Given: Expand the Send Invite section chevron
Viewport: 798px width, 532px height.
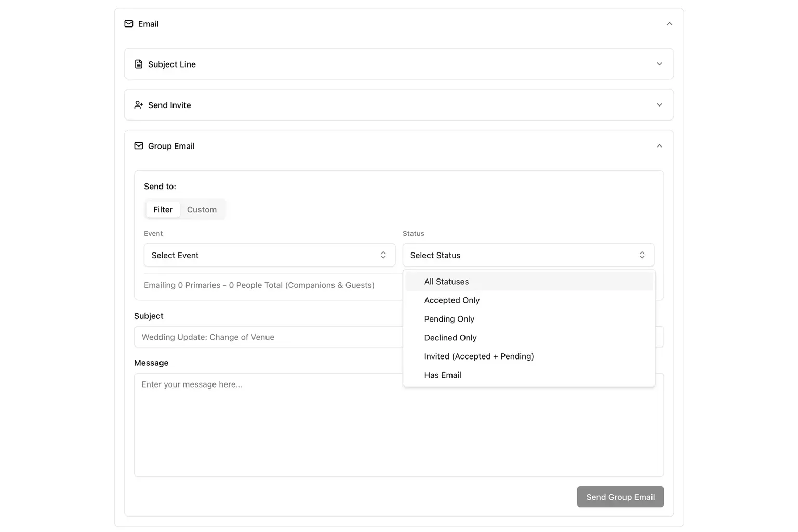Looking at the screenshot, I should coord(659,105).
